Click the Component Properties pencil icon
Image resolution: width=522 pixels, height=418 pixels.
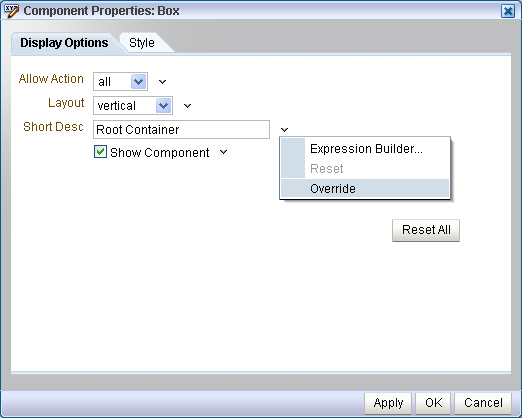pyautogui.click(x=11, y=11)
